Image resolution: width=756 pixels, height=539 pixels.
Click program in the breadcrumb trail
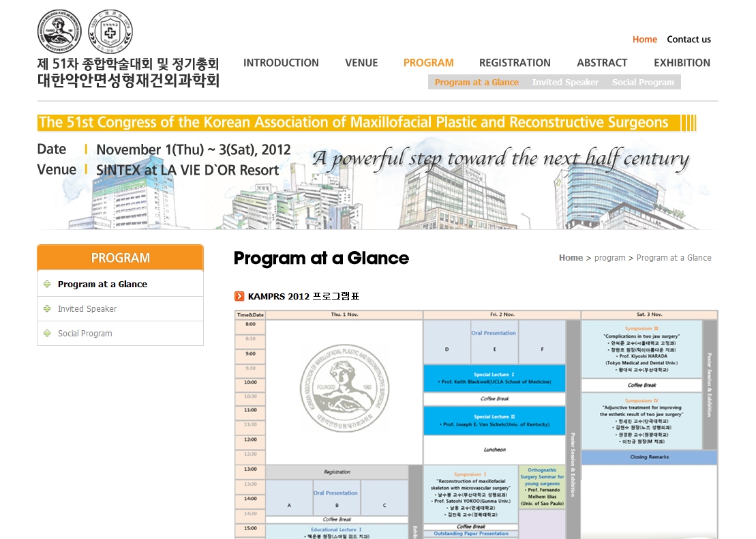tap(609, 258)
